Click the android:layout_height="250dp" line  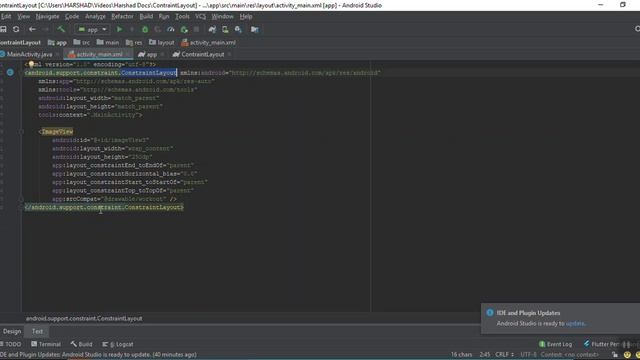[x=102, y=157]
